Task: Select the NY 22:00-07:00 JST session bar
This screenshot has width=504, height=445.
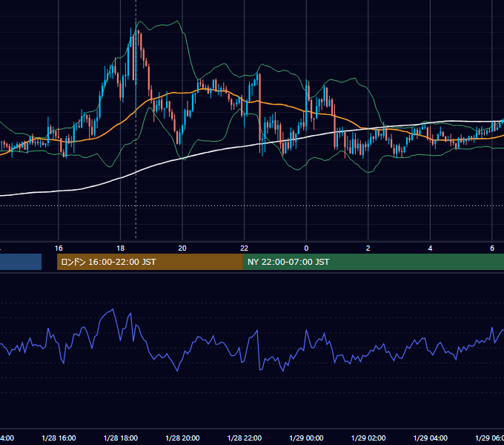Action: tap(373, 262)
